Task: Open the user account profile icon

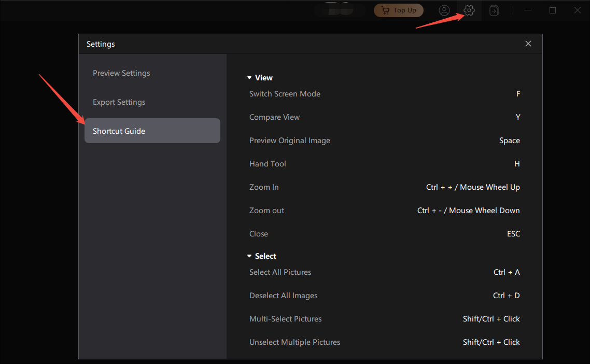Action: [x=444, y=10]
